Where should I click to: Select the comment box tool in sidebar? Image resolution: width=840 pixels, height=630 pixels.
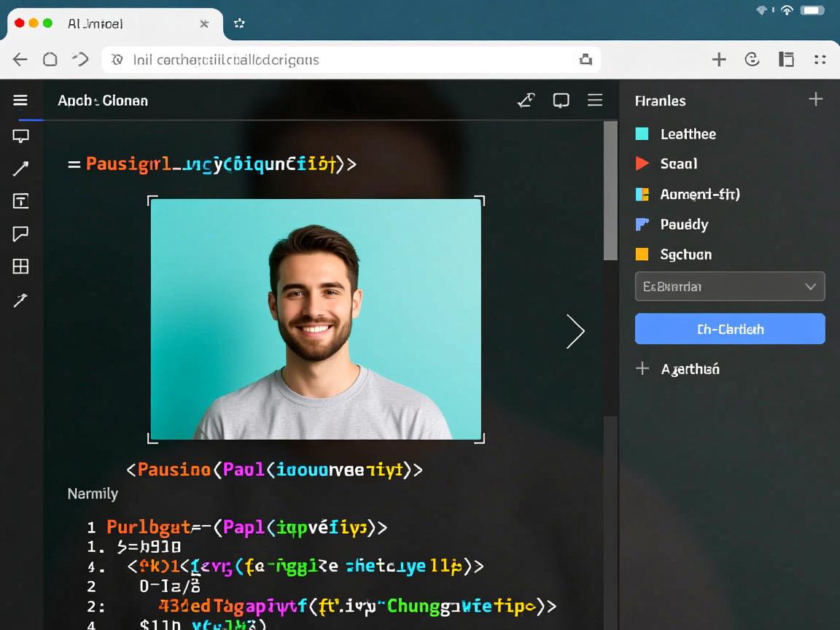pos(20,136)
